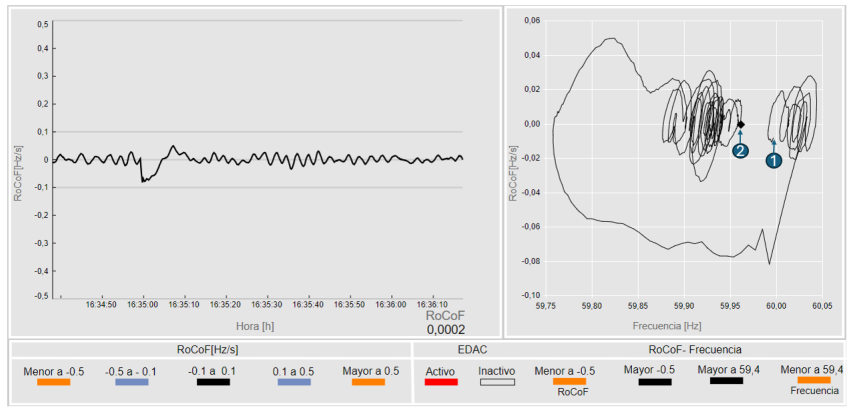Click the 'RoCoF- Frecuencia' legend header
Viewport: 854px width, 415px height.
(696, 349)
